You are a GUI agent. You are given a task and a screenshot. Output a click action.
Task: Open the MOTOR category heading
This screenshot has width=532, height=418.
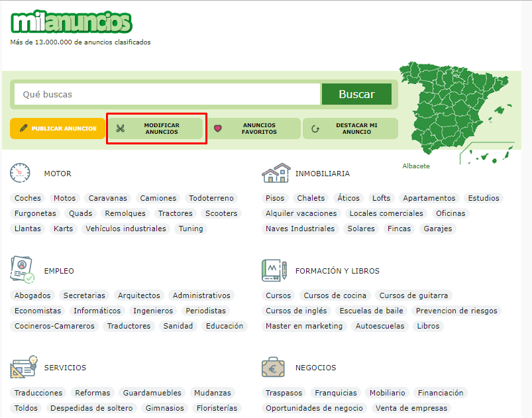pyautogui.click(x=58, y=174)
